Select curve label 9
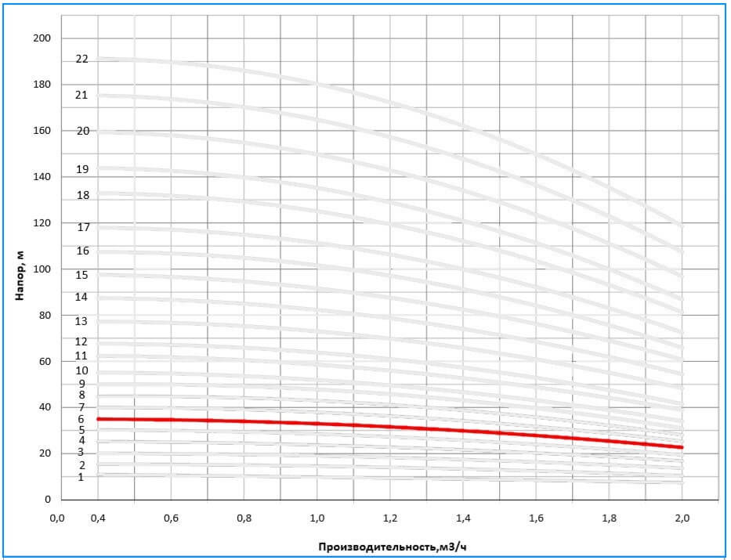 (81, 384)
